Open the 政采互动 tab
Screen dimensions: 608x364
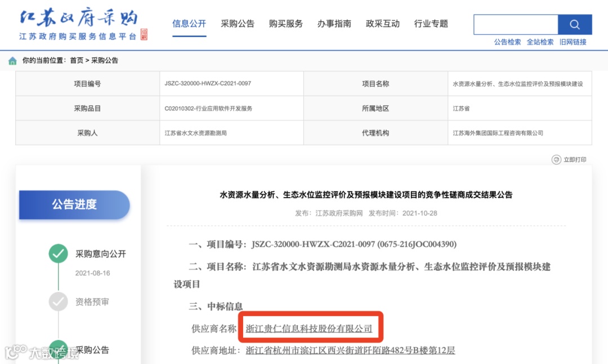383,24
